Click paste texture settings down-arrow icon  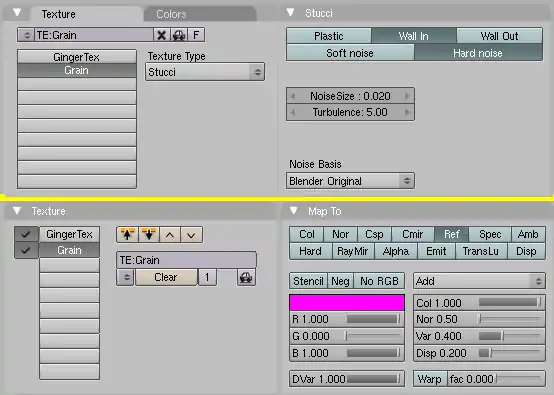point(149,235)
